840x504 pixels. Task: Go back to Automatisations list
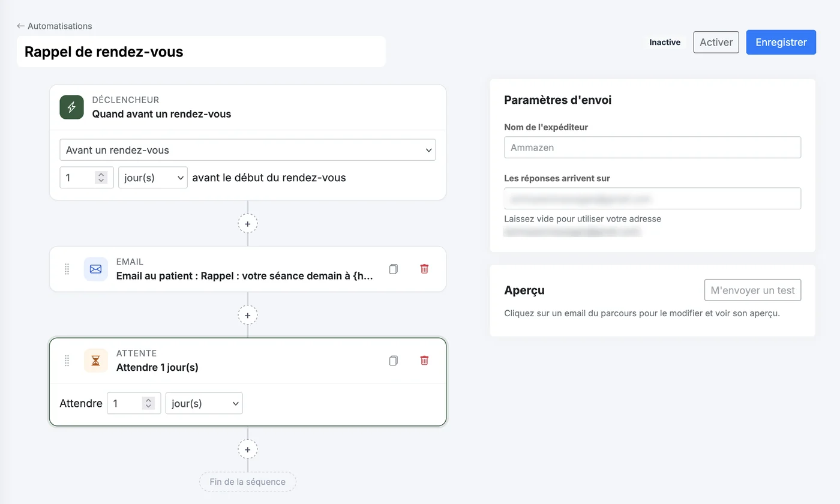pyautogui.click(x=55, y=26)
